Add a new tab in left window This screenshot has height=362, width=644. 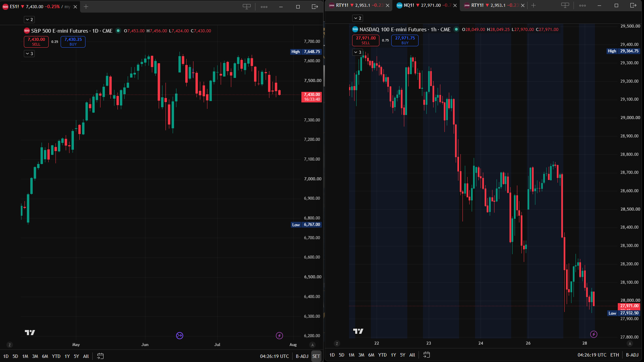(x=86, y=6)
